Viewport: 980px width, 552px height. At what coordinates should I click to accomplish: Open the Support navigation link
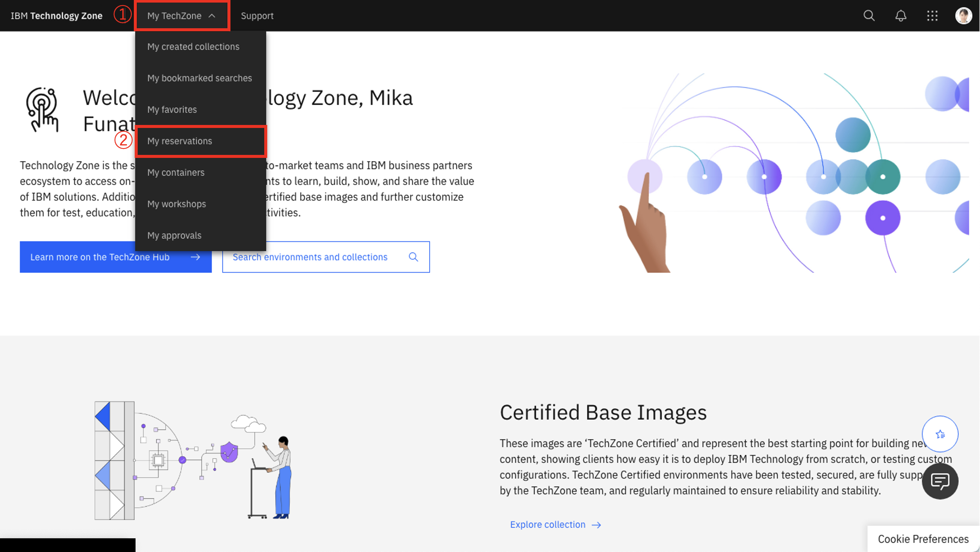pos(257,16)
